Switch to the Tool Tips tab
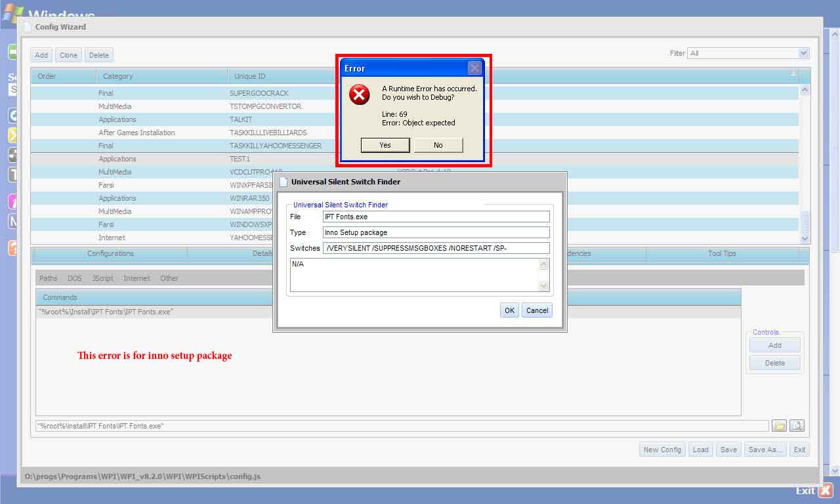The height and width of the screenshot is (504, 840). tap(722, 253)
